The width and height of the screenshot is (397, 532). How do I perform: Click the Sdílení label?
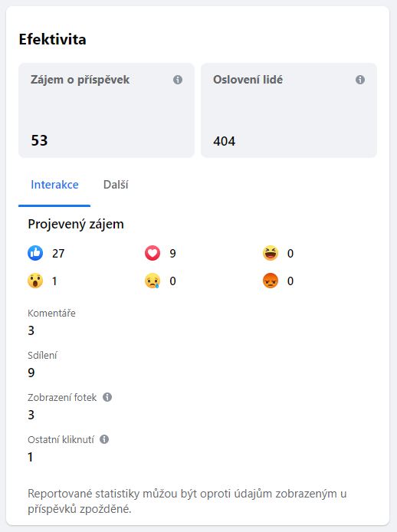[42, 355]
